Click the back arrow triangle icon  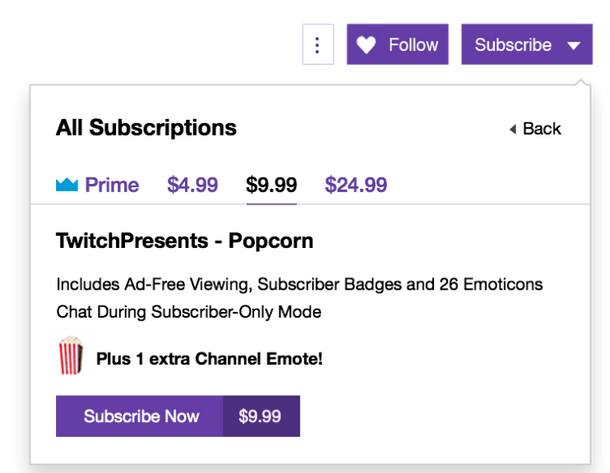(513, 129)
